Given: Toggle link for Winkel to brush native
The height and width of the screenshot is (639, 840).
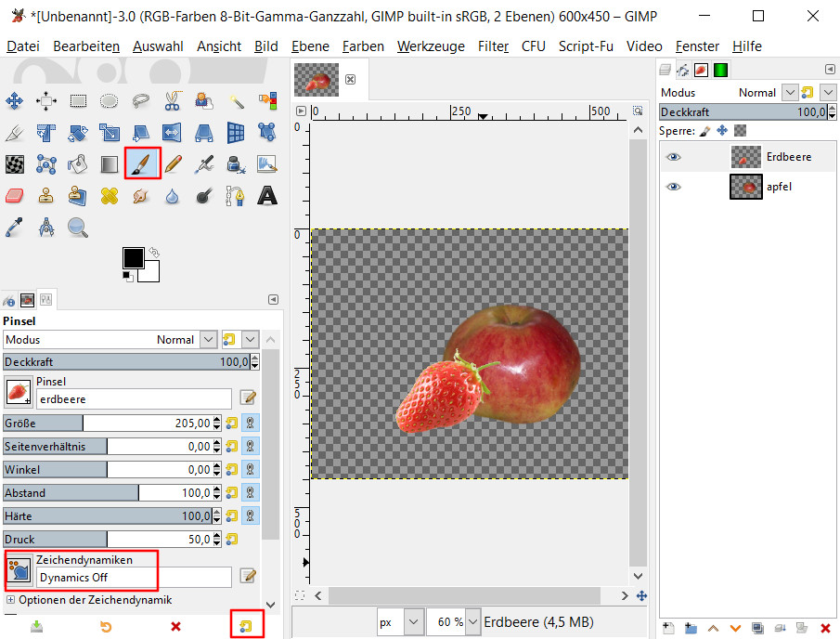Looking at the screenshot, I should [x=251, y=470].
